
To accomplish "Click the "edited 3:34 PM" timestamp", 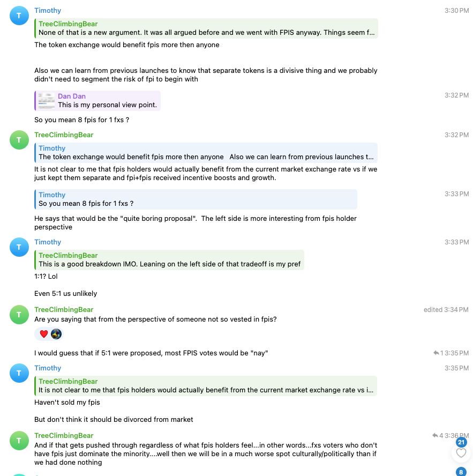I will point(446,309).
